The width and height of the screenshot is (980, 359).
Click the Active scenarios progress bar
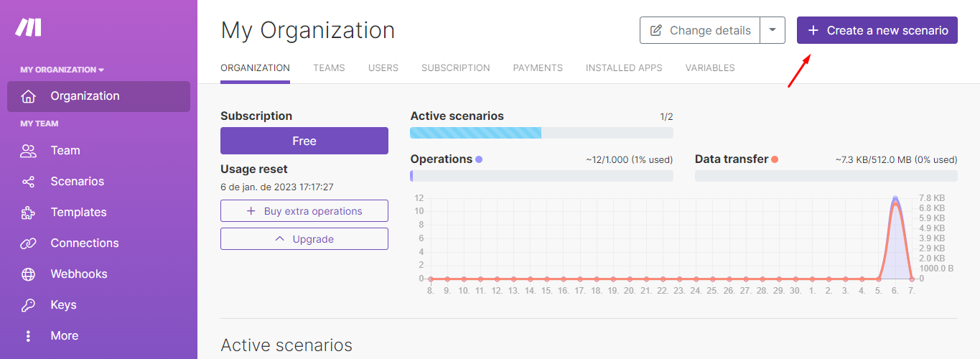[541, 133]
